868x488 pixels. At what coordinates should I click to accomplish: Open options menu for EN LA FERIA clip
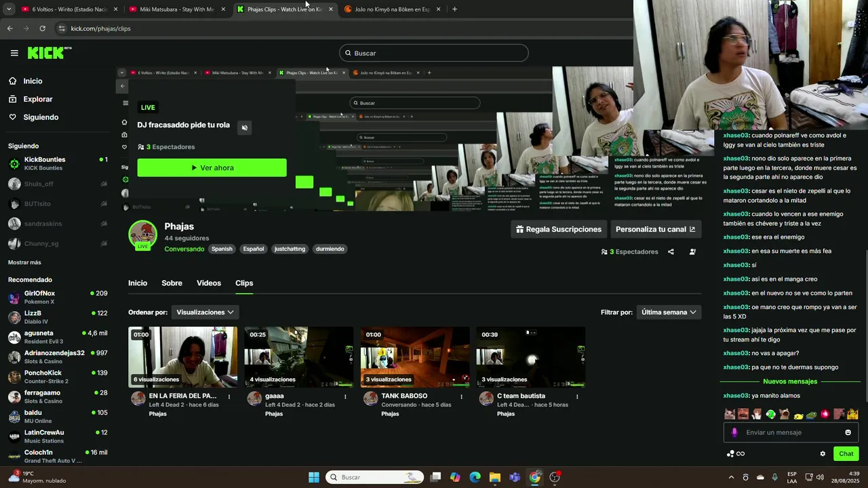click(229, 396)
